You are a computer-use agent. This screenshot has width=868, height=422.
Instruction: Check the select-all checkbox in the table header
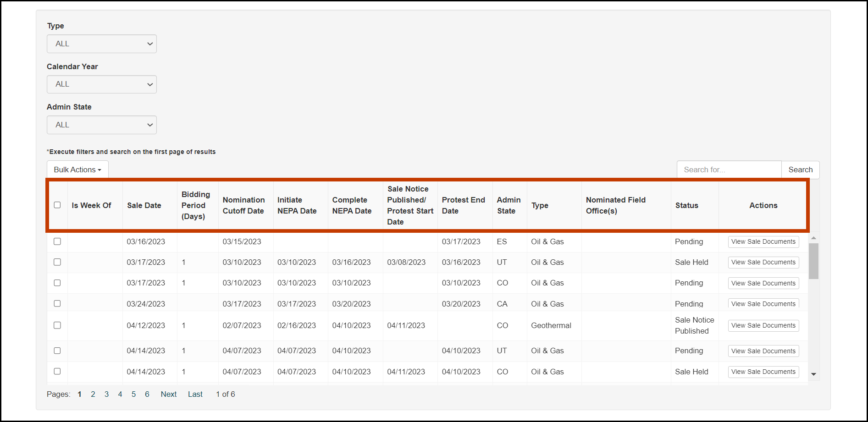click(x=57, y=205)
